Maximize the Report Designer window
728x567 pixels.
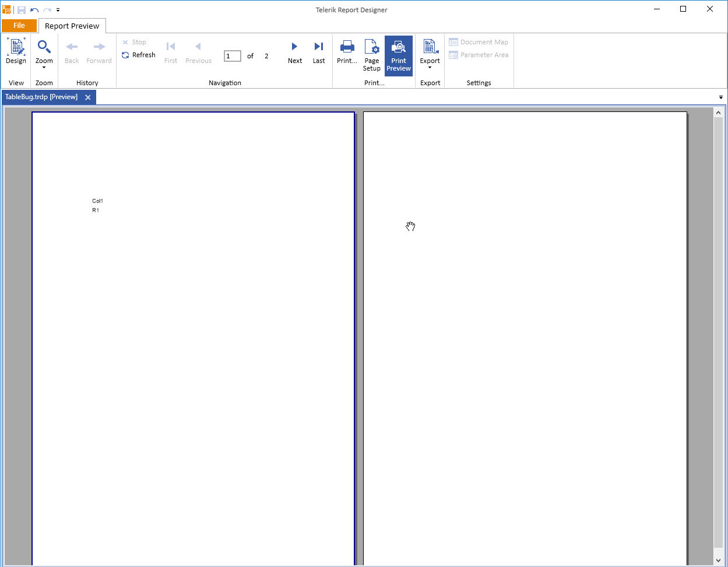[x=683, y=9]
